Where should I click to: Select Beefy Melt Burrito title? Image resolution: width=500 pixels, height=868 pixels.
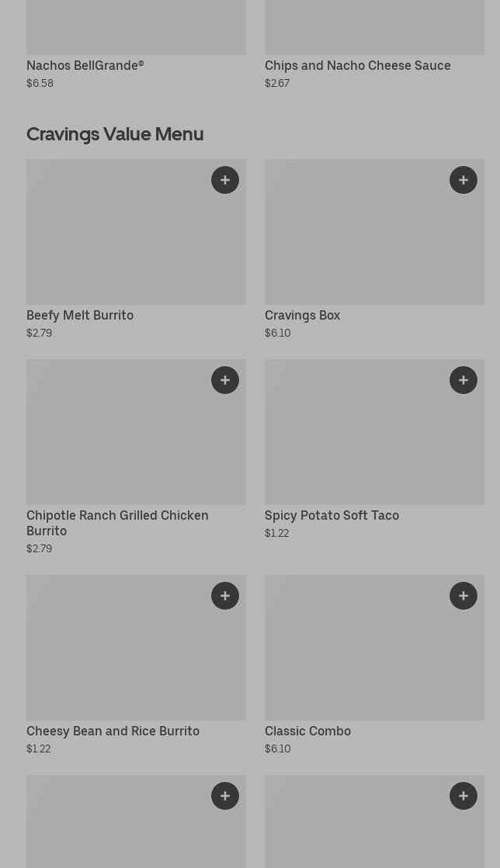80,316
